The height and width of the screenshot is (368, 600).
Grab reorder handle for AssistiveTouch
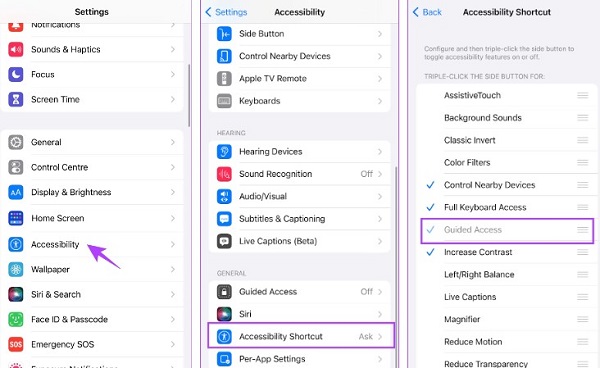pos(583,95)
